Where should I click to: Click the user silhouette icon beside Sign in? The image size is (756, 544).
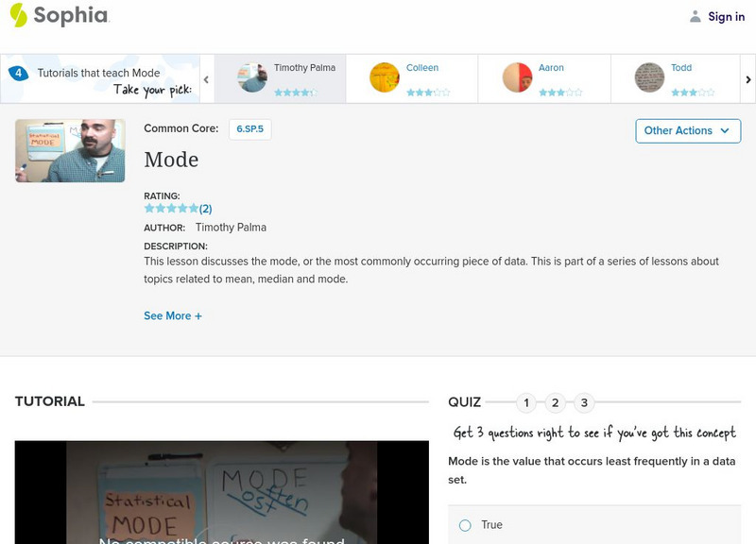[695, 16]
